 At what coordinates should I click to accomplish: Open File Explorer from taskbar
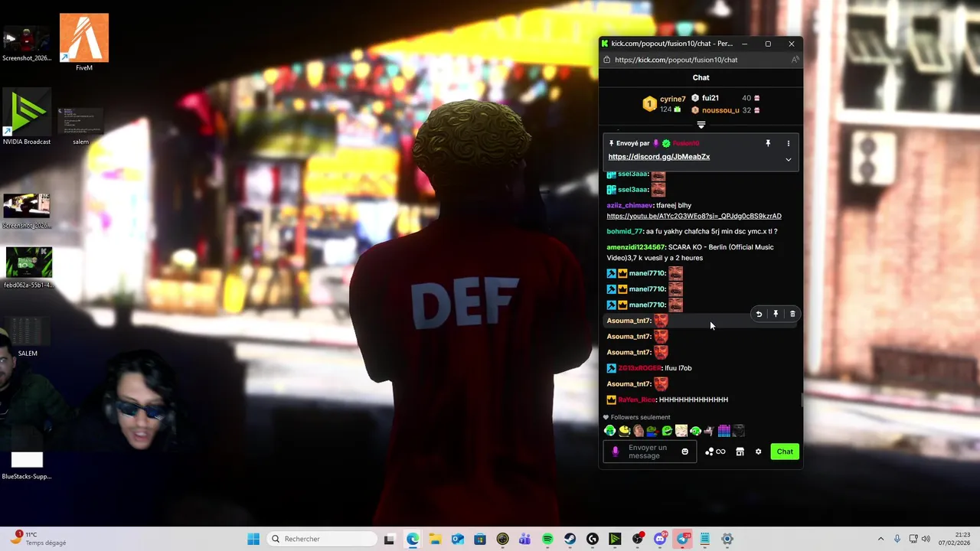coord(435,539)
